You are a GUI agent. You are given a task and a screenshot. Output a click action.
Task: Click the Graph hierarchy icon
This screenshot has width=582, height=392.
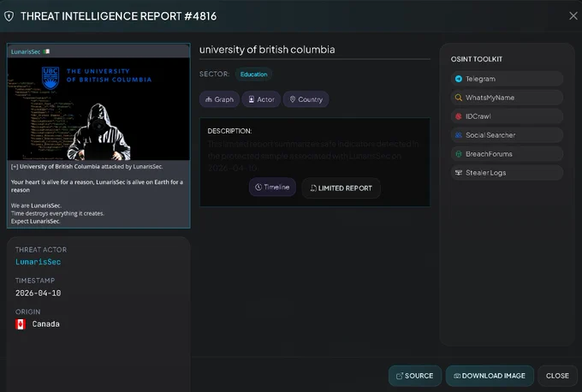coord(209,99)
